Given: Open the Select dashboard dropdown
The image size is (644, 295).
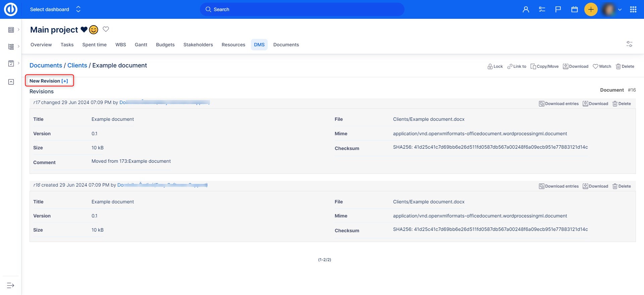Looking at the screenshot, I should [55, 9].
